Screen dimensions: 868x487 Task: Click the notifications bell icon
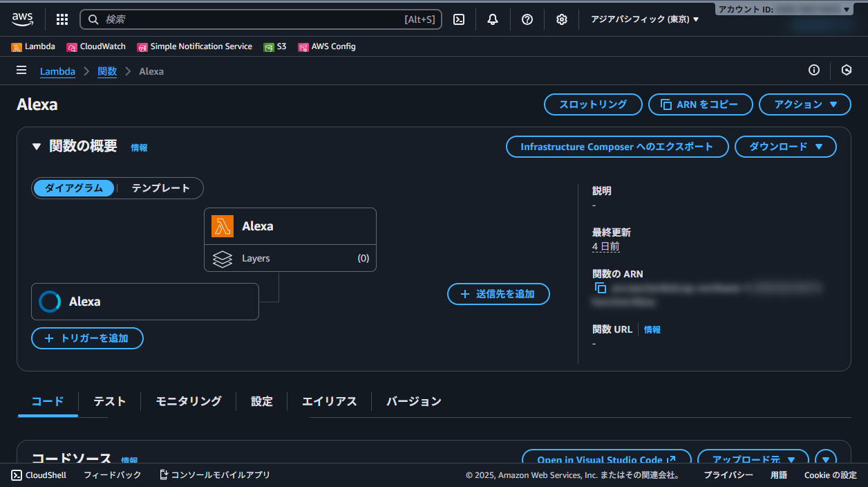pyautogui.click(x=492, y=19)
